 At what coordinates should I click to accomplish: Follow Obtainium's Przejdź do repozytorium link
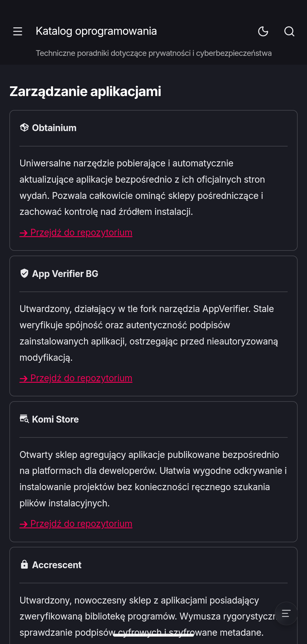click(x=76, y=233)
